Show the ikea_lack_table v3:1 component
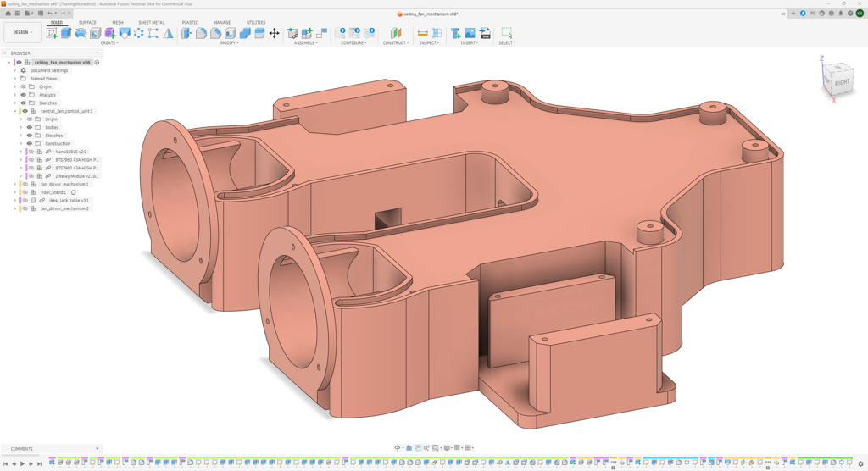 tap(25, 201)
